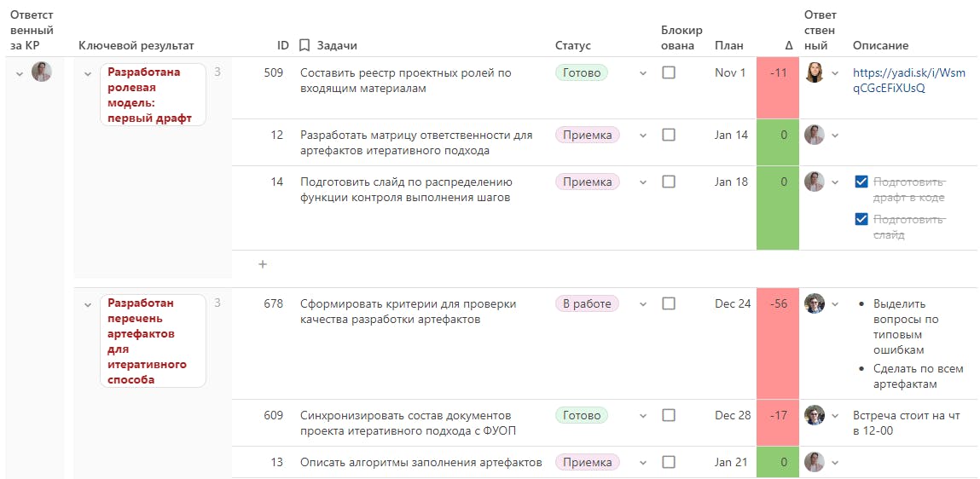This screenshot has width=980, height=479.
Task: Click the bookmark icon beside Задачи header
Action: tap(304, 45)
